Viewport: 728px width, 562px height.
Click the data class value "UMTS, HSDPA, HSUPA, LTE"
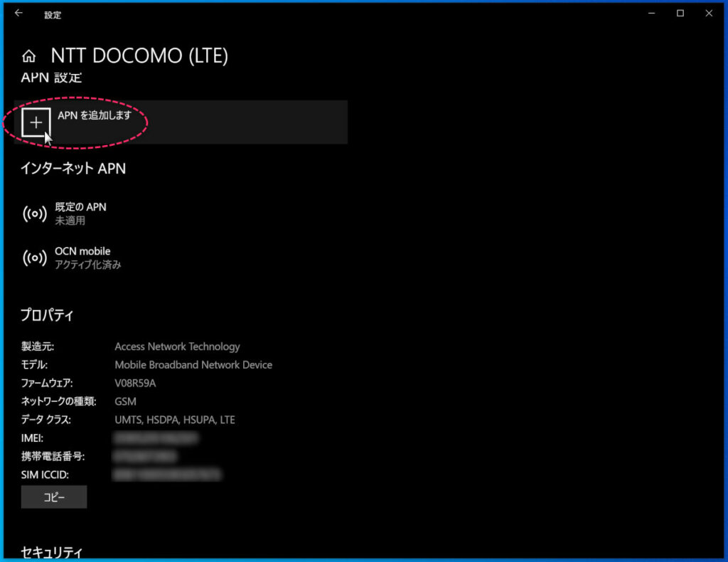pyautogui.click(x=174, y=420)
